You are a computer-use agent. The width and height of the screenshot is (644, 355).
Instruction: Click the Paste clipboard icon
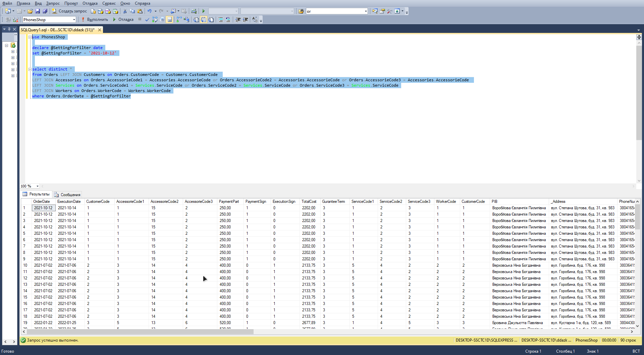point(140,11)
